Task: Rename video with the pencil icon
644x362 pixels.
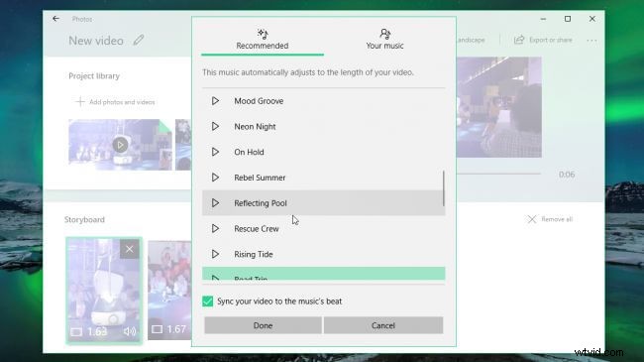Action: [139, 41]
